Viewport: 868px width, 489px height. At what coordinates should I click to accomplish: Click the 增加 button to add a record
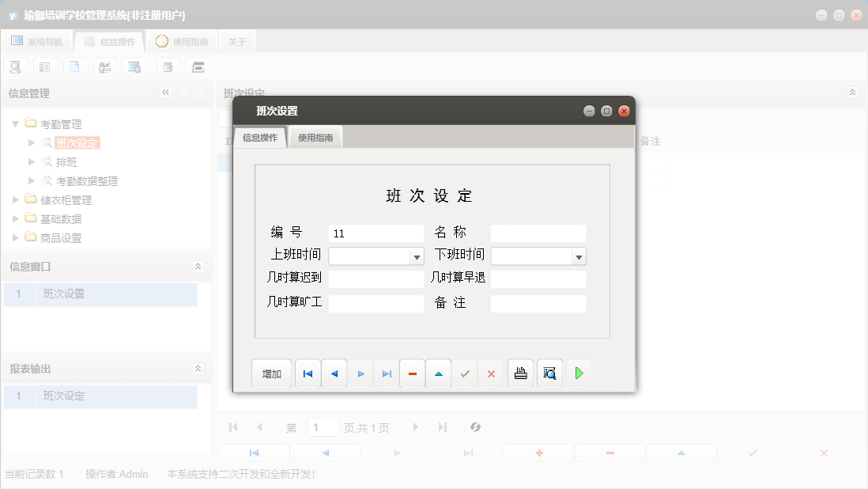pos(271,373)
